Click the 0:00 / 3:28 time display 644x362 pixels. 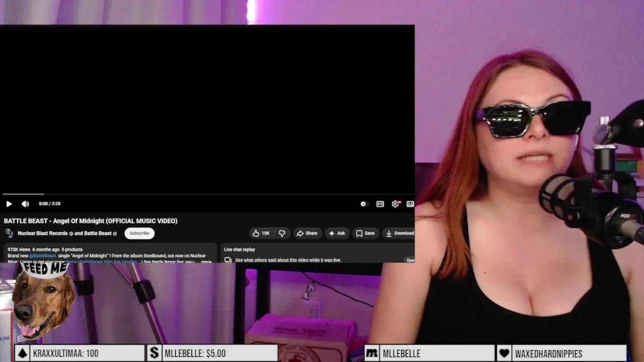(50, 204)
